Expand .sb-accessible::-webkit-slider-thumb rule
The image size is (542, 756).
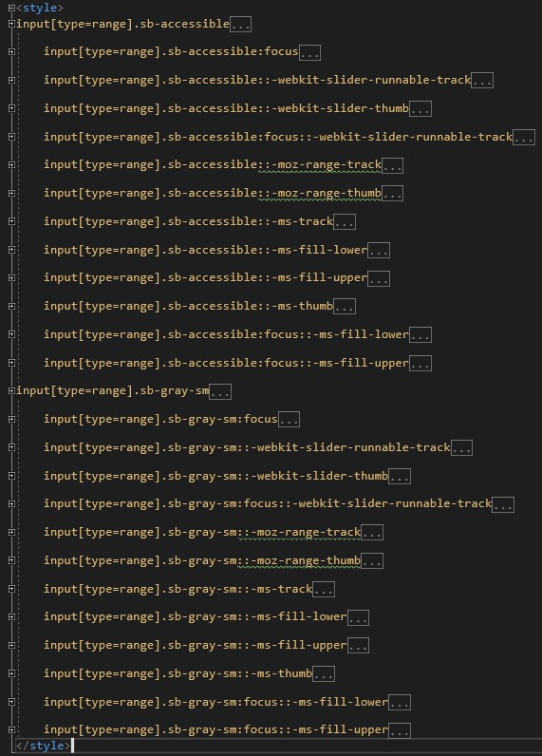pyautogui.click(x=11, y=108)
